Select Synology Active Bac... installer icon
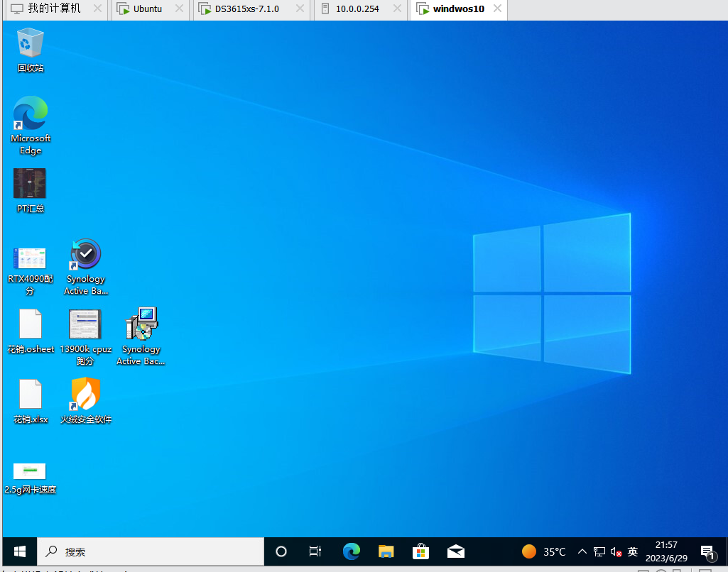 (x=141, y=336)
